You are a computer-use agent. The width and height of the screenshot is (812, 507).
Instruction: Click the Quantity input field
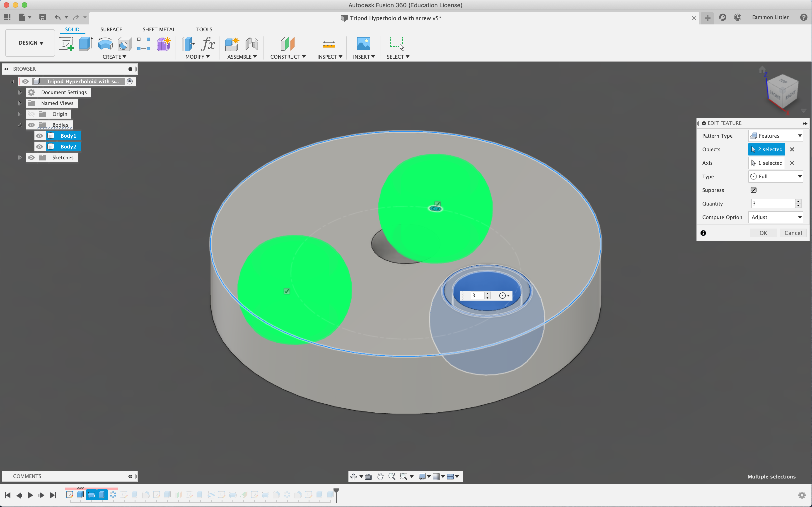click(772, 203)
